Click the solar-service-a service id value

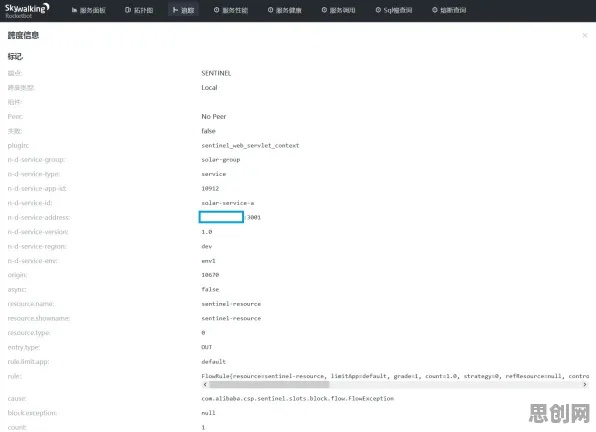(228, 203)
